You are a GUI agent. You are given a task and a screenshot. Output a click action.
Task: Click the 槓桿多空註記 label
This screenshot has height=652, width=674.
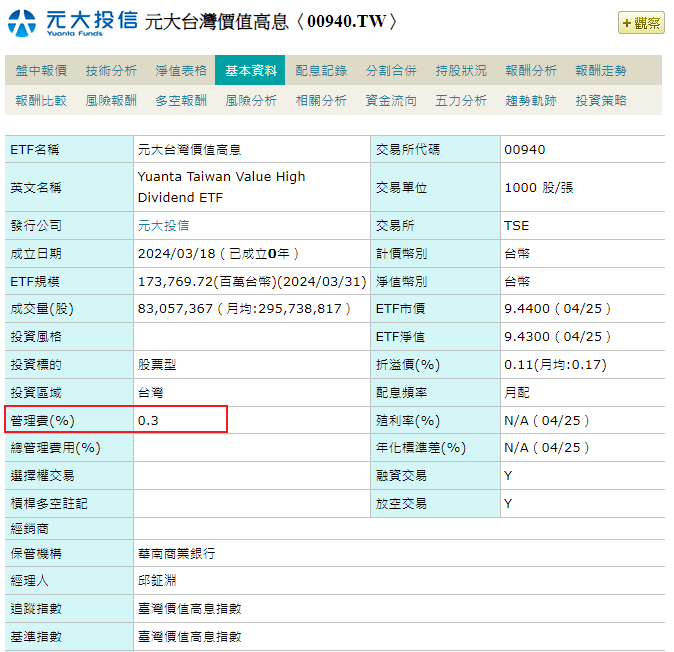(x=49, y=503)
